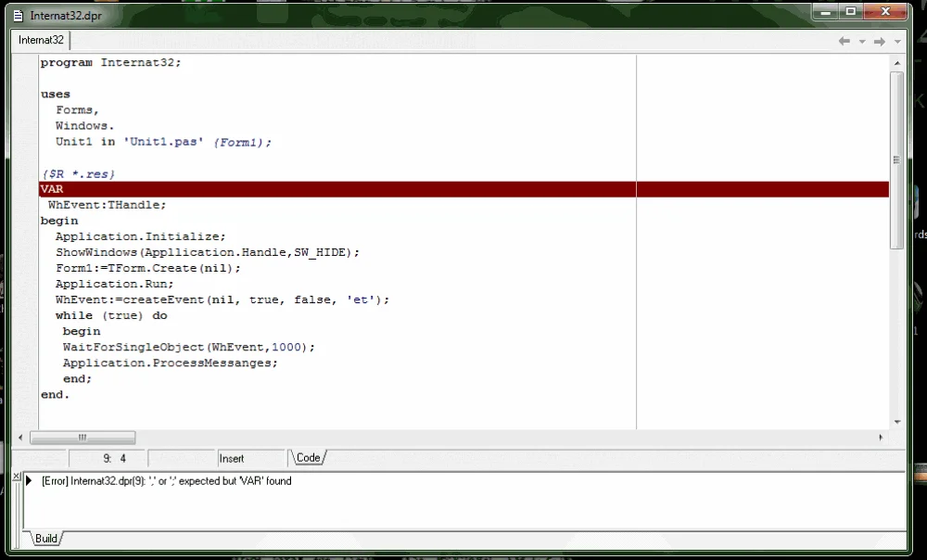Click the 'while (true) do' line
Screen dimensions: 927x560
coord(111,316)
